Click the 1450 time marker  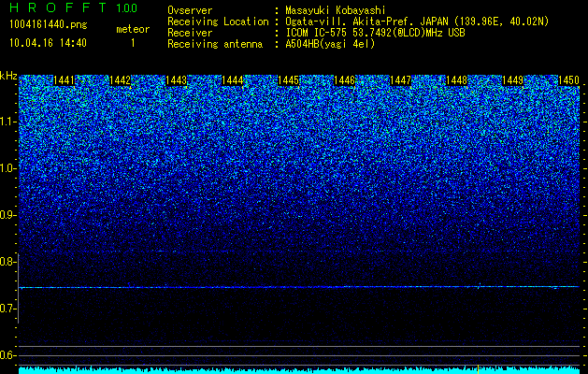coord(569,80)
